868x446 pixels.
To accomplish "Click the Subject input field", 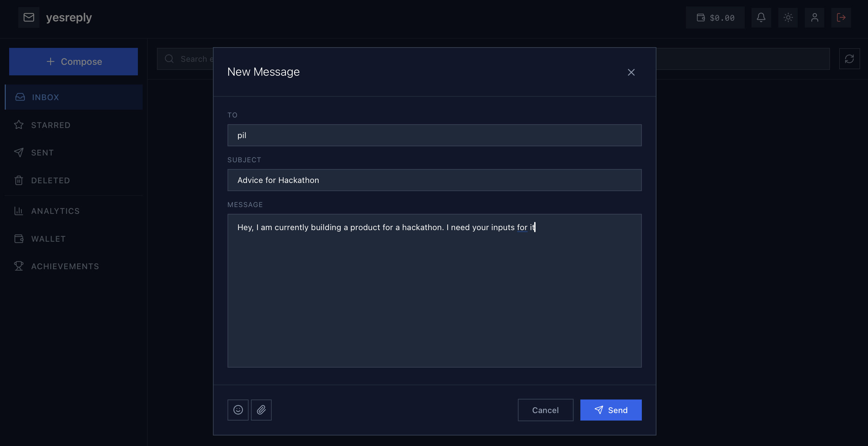I will point(434,180).
